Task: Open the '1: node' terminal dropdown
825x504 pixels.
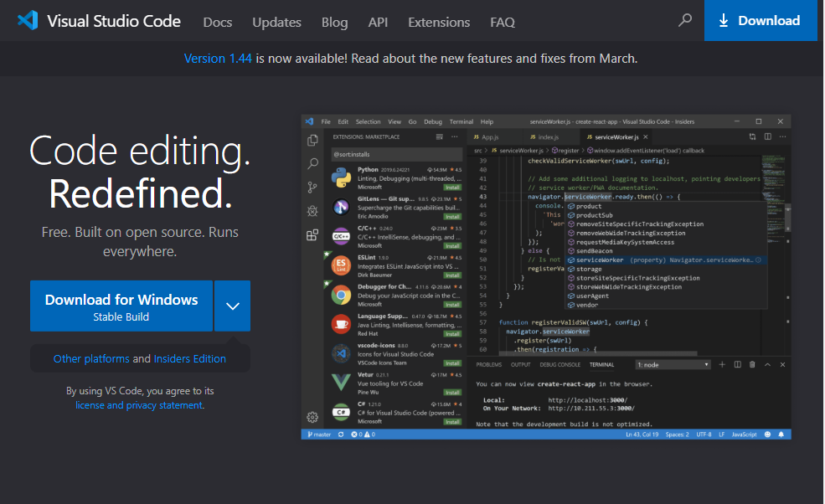Action: (673, 364)
